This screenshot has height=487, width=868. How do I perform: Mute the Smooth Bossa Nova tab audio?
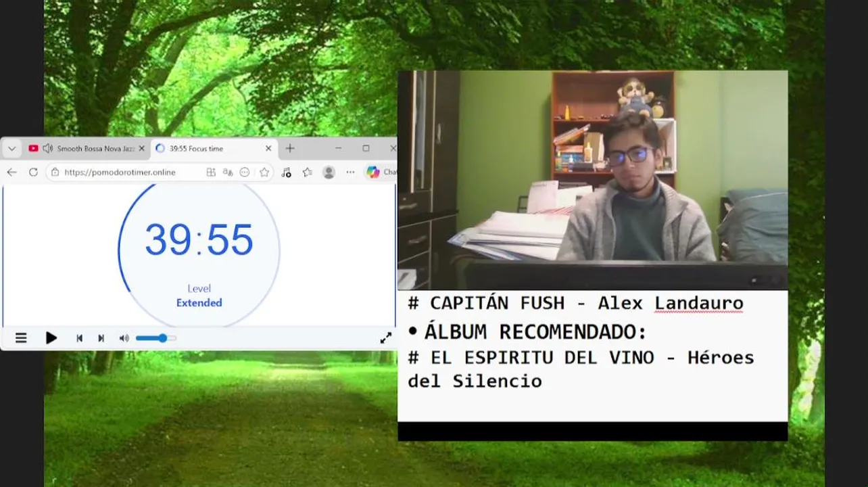(x=47, y=148)
